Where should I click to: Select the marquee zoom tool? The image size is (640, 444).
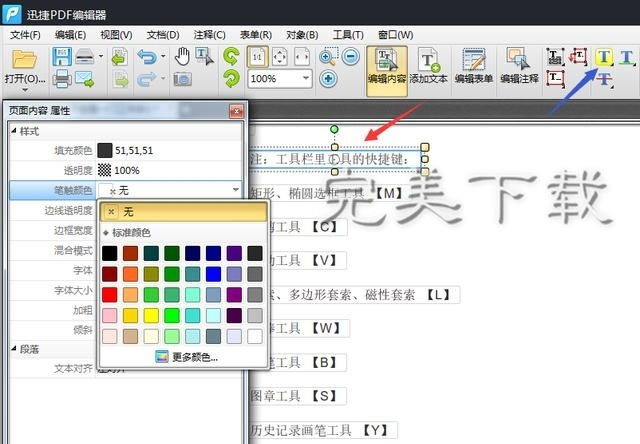[x=329, y=56]
